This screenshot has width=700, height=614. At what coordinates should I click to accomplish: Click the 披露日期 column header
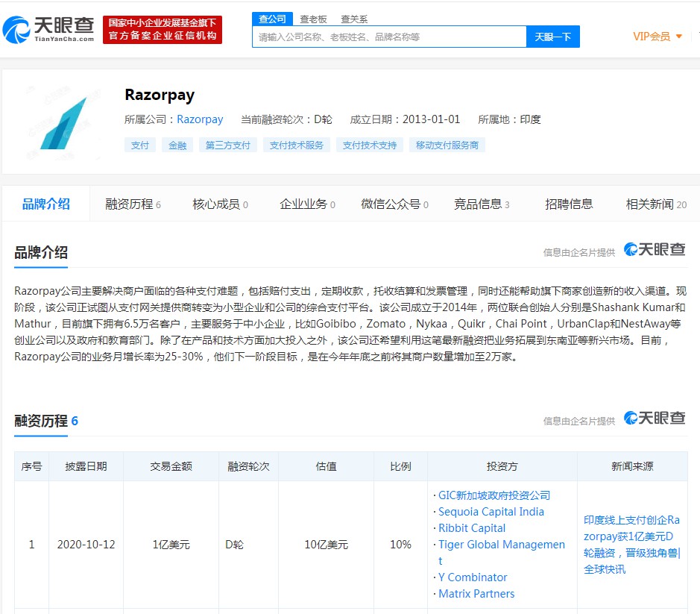coord(86,466)
